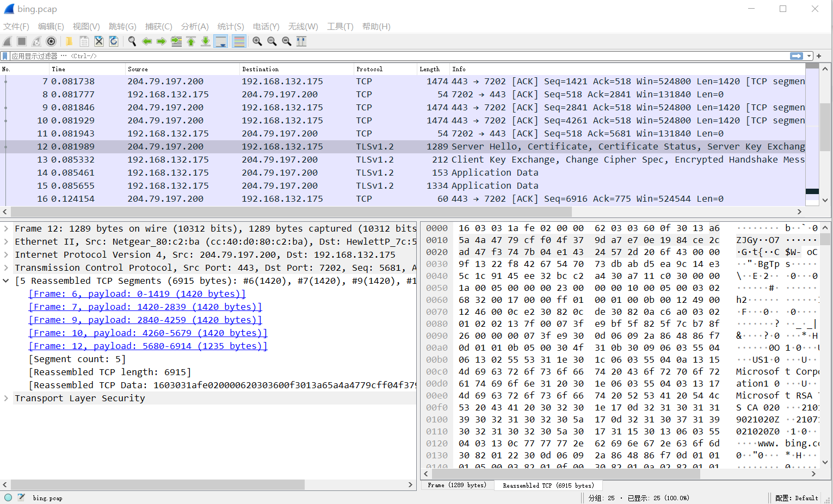Select packet 13 Client Key Exchange row
Screen dimensions: 833x504
(x=403, y=160)
